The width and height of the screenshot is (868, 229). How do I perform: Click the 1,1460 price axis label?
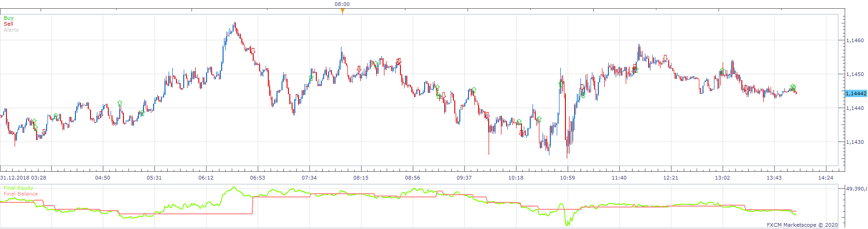[855, 40]
